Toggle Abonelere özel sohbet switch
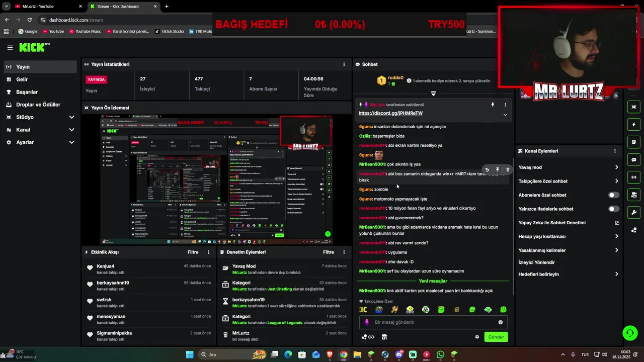 click(x=614, y=195)
